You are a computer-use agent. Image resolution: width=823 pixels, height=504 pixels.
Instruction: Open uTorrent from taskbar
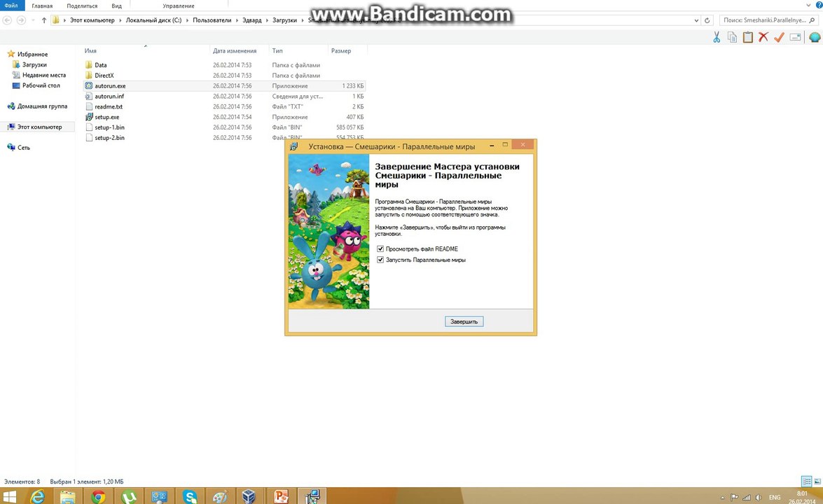point(129,496)
